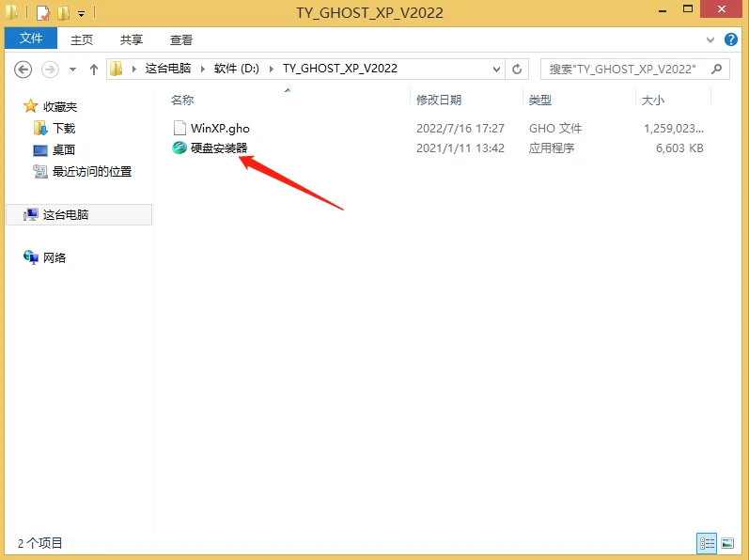Sort by the 名称 column header
The image size is (749, 560).
coord(182,100)
